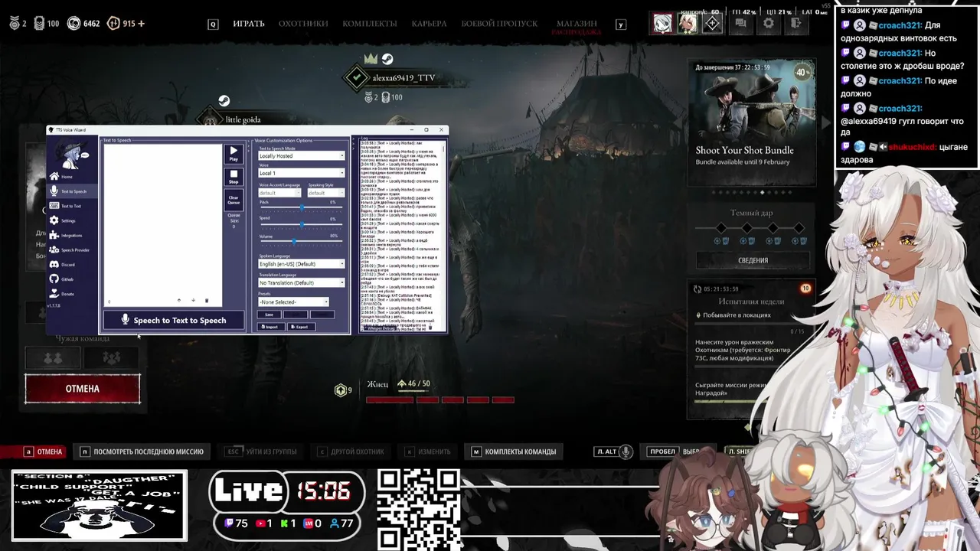Click the 6462 currency coin icon

click(73, 24)
